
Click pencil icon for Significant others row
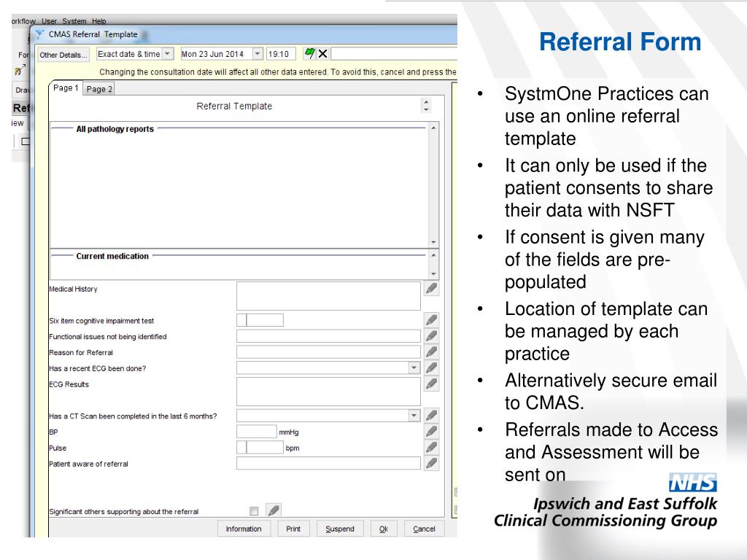[x=274, y=510]
